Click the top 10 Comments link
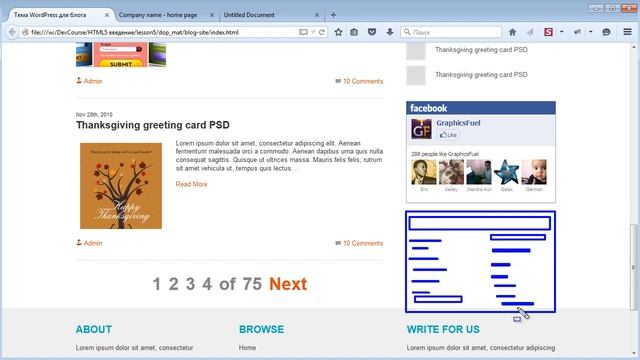640x360 pixels. coord(363,81)
